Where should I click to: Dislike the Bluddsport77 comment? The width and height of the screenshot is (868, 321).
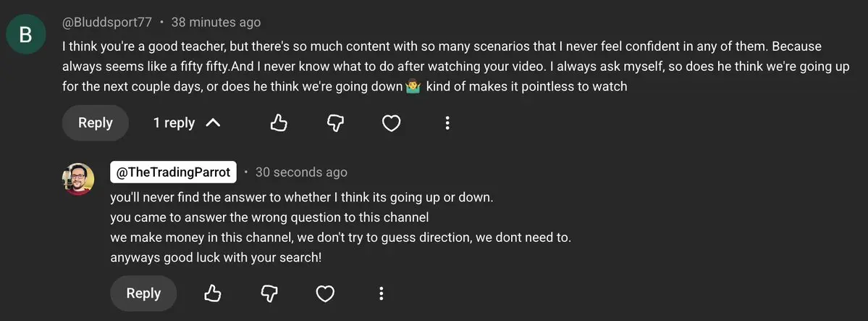point(335,123)
